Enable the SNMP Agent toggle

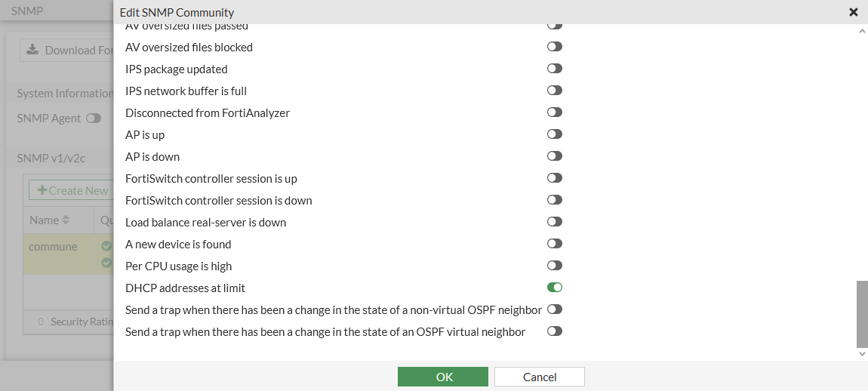click(94, 119)
